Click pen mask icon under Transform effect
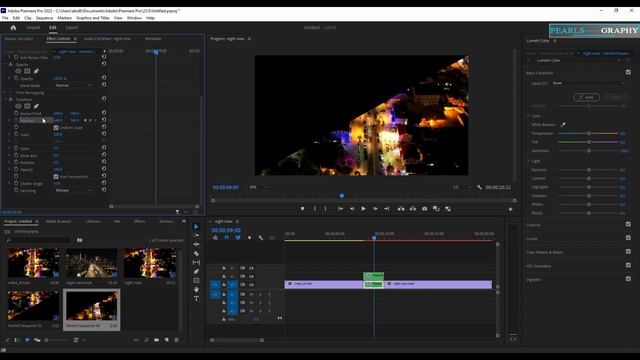 click(36, 106)
